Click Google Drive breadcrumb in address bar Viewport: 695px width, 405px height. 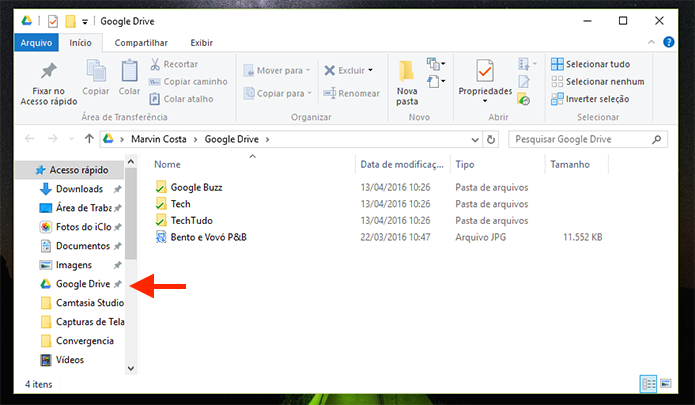231,139
